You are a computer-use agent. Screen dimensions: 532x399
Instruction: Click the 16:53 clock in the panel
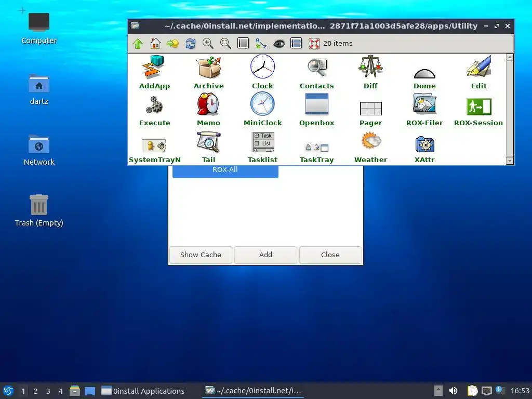click(520, 391)
